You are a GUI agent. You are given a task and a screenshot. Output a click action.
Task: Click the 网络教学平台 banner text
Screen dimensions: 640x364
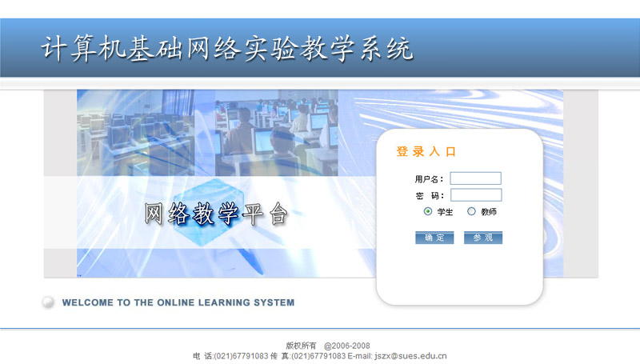[216, 214]
